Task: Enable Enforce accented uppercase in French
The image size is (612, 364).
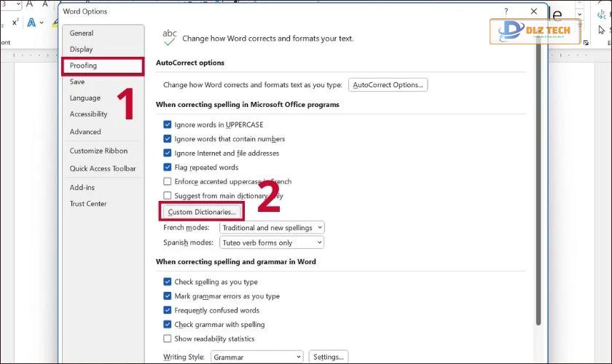Action: [x=168, y=181]
